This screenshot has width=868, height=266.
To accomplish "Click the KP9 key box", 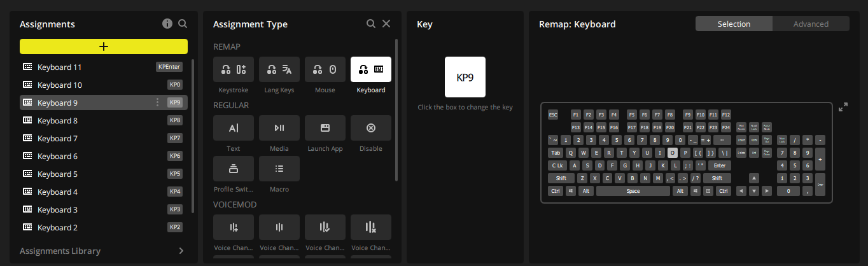I will click(x=465, y=77).
